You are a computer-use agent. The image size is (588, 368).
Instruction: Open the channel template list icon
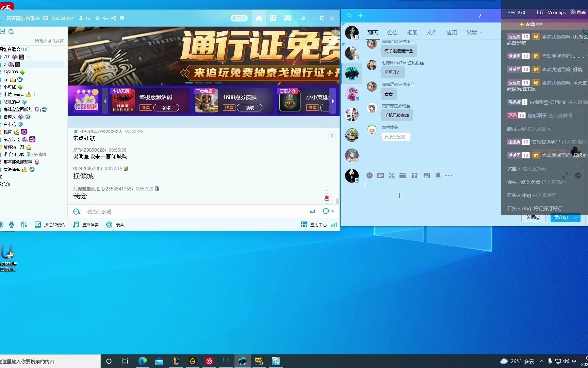coord(273,18)
